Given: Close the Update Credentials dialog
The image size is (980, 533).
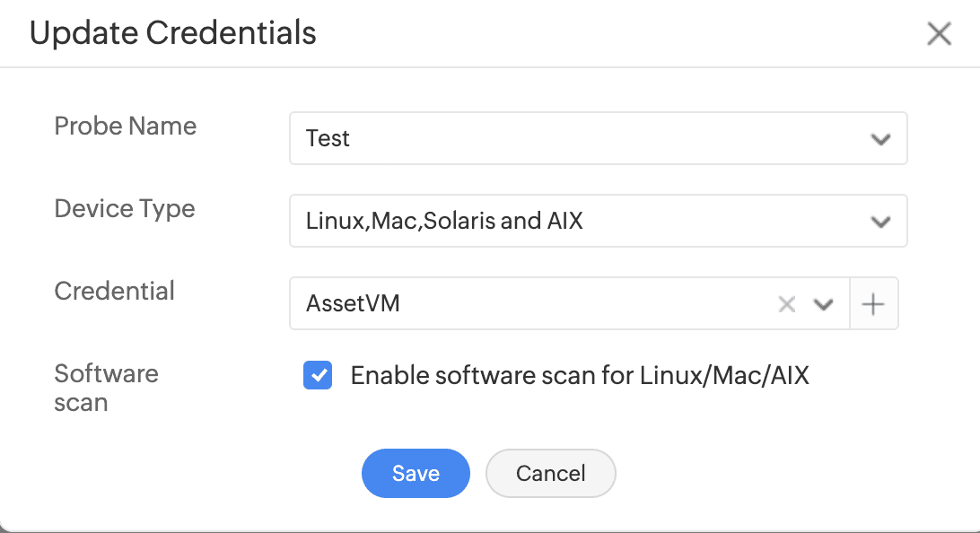Looking at the screenshot, I should coord(939,35).
